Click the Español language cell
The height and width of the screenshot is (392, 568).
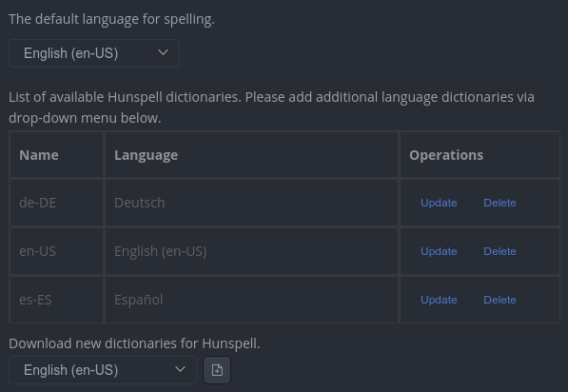tap(252, 300)
